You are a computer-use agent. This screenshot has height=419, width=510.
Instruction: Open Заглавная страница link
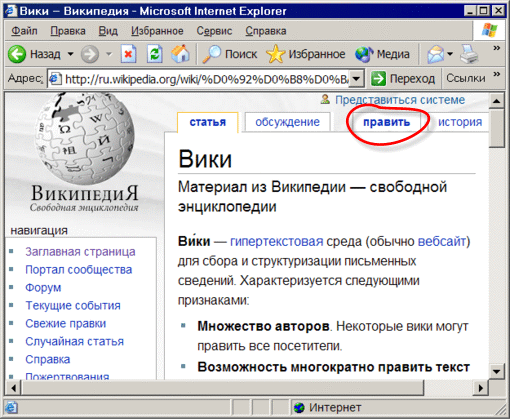[80, 251]
